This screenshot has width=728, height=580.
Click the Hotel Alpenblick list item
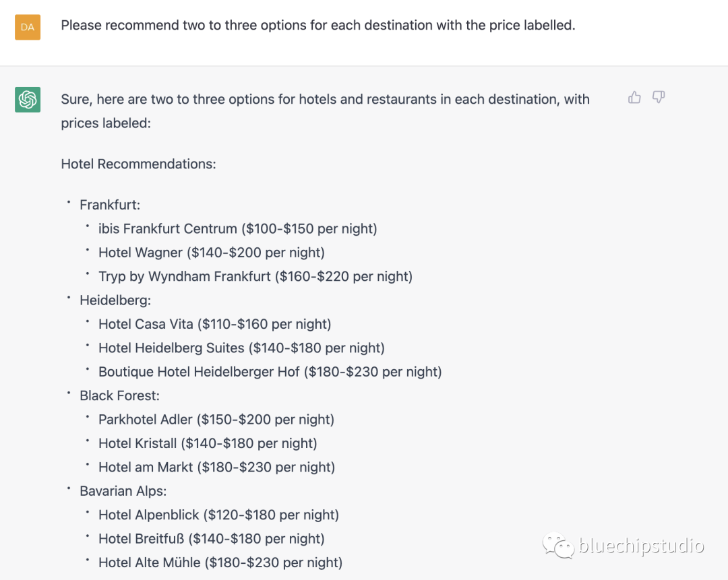tap(218, 515)
